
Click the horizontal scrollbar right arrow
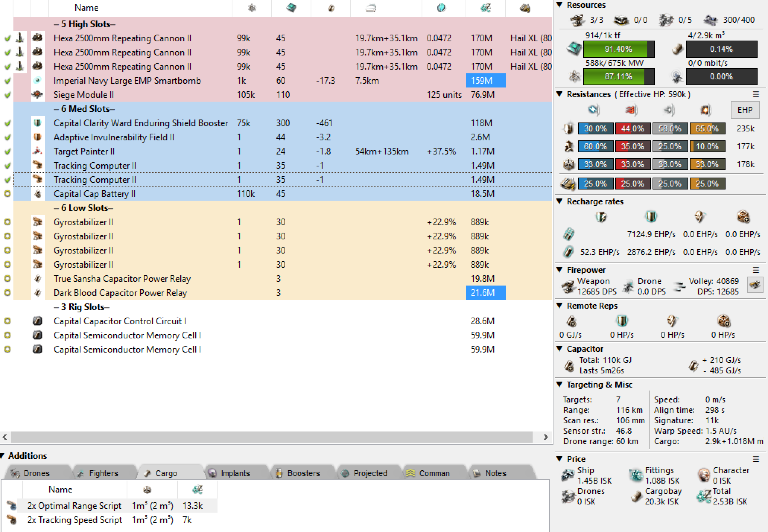coord(546,437)
